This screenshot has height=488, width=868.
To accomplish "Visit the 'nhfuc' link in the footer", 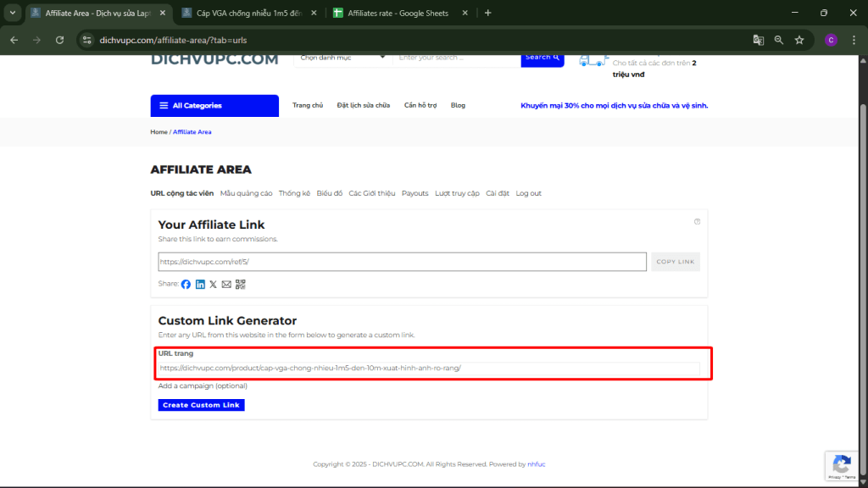I will pos(535,464).
